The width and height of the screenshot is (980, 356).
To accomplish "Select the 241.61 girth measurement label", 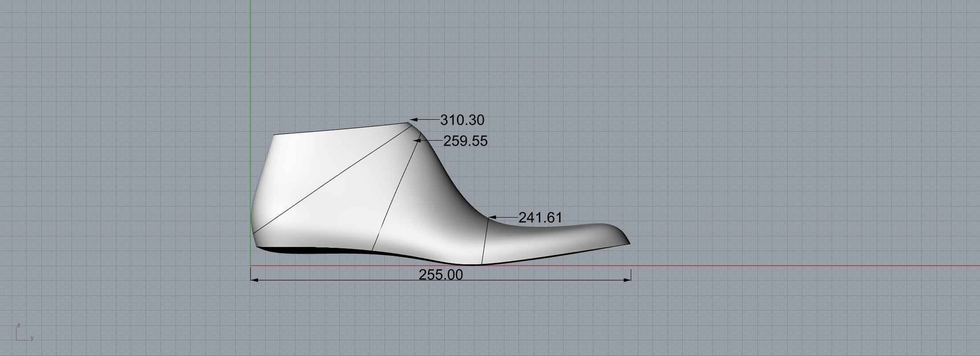I will click(x=540, y=218).
